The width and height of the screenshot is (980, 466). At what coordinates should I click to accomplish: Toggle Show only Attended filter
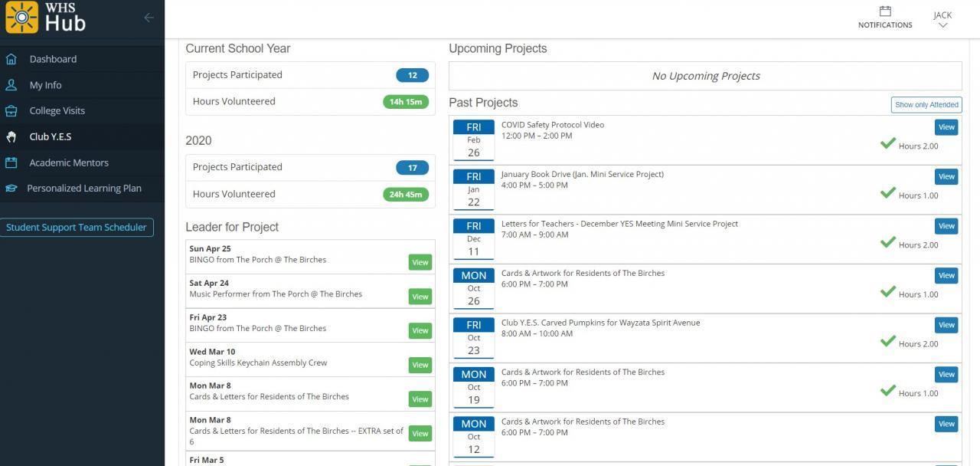[x=926, y=105]
